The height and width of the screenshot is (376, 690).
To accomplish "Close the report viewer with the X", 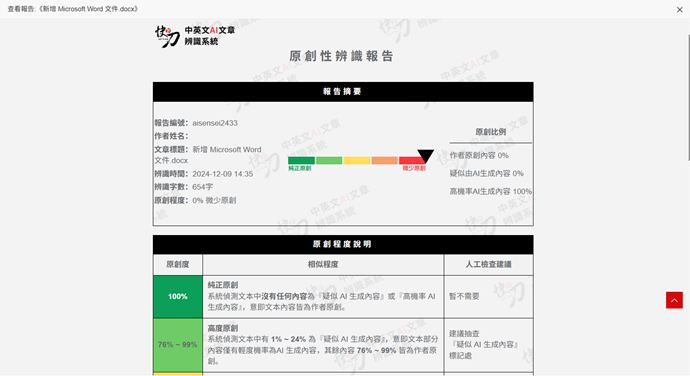I will [x=679, y=10].
